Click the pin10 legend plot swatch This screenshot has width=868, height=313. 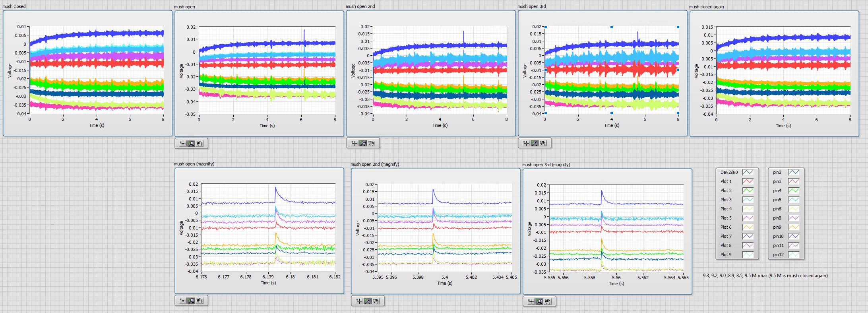coord(794,236)
